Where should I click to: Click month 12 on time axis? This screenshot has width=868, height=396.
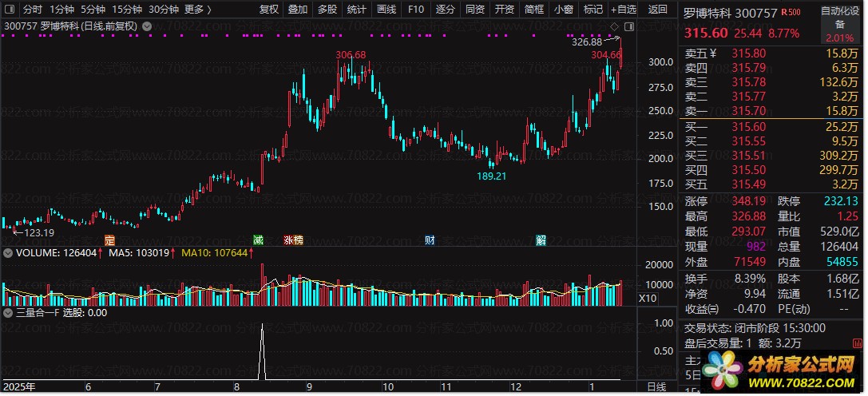coord(516,386)
